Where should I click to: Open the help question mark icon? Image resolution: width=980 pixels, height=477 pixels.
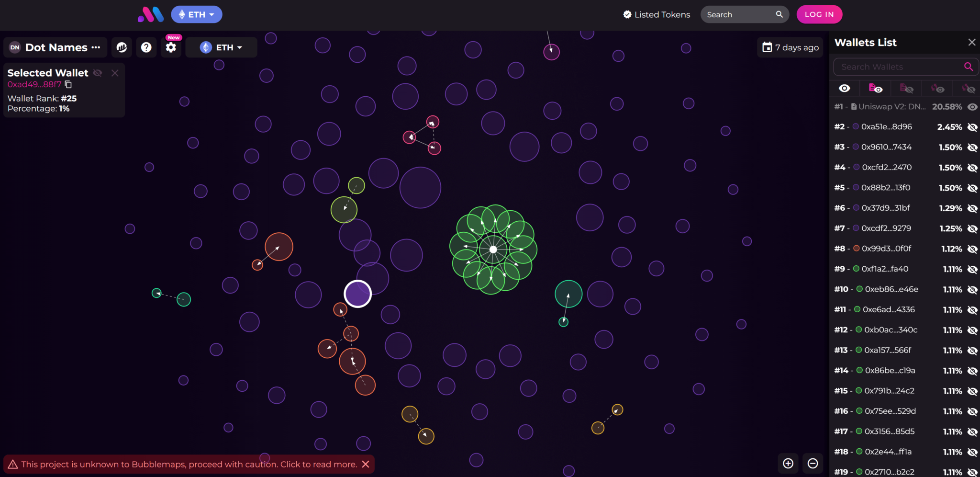[x=146, y=47]
